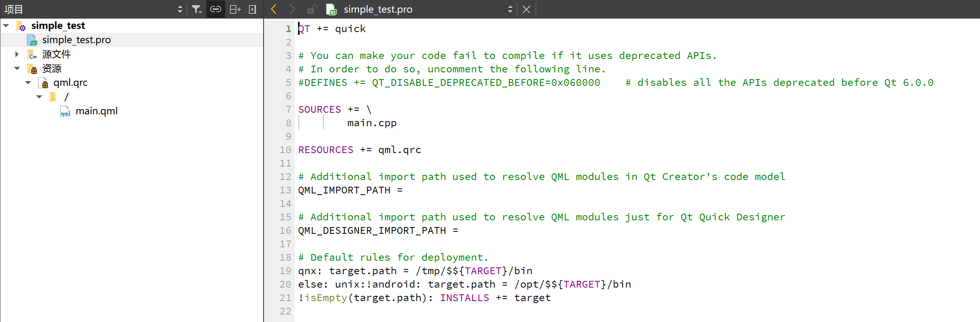This screenshot has height=322, width=980.
Task: Click line number 22 in the gutter
Action: pyautogui.click(x=285, y=311)
